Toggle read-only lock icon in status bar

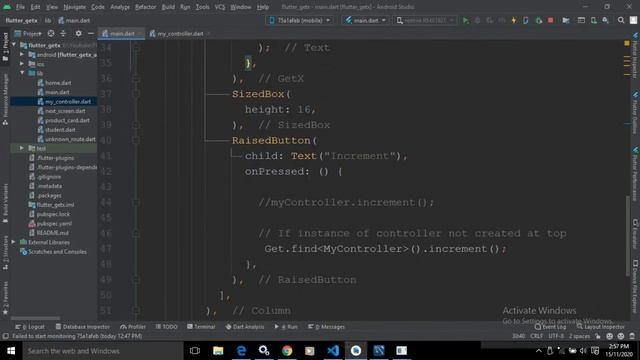coord(598,336)
